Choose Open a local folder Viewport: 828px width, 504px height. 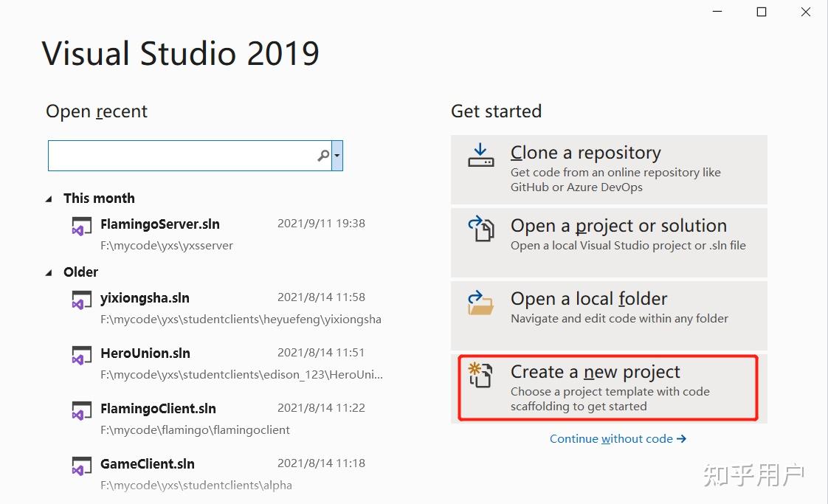point(609,315)
